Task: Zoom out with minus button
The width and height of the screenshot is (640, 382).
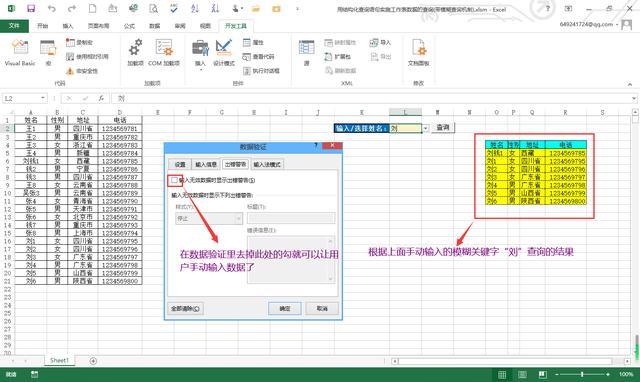Action: [x=556, y=374]
